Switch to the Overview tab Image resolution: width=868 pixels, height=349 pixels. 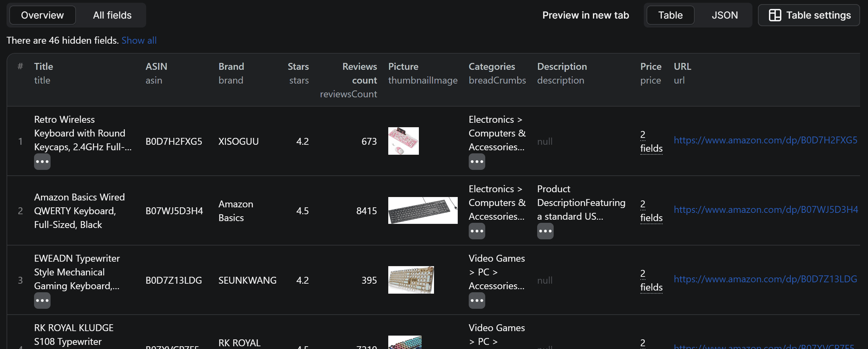coord(42,15)
